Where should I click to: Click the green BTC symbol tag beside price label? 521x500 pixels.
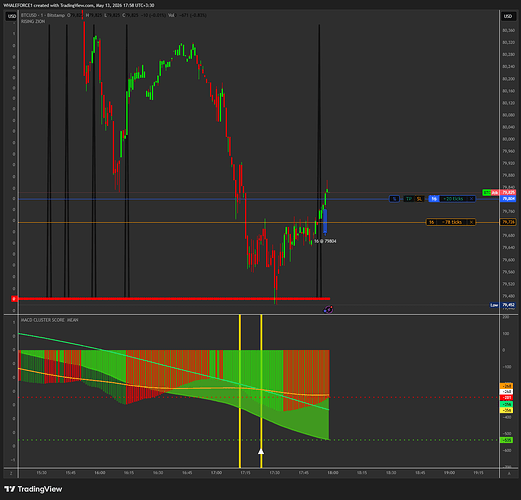point(487,193)
